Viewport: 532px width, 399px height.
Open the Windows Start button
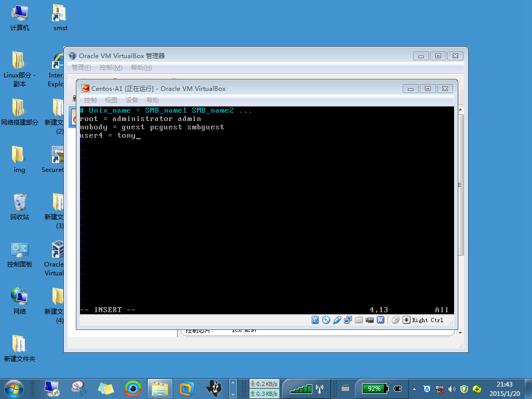14,389
